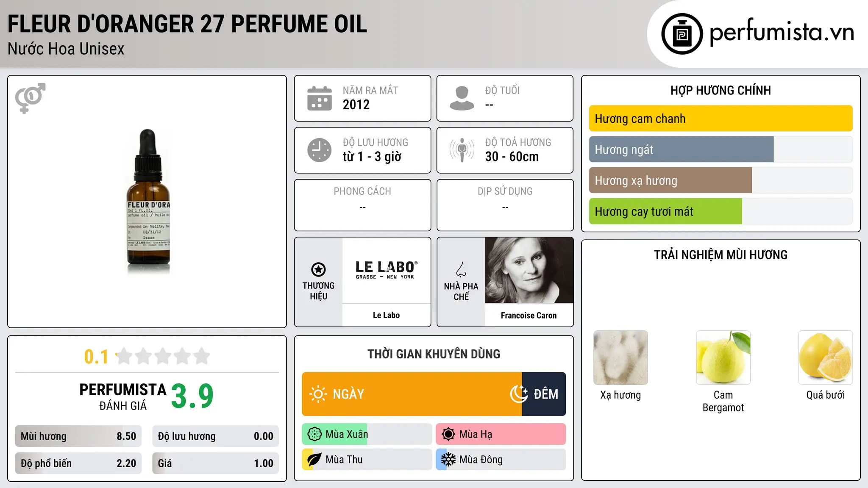
Task: Click the sun icon beside Ngày
Action: [318, 394]
